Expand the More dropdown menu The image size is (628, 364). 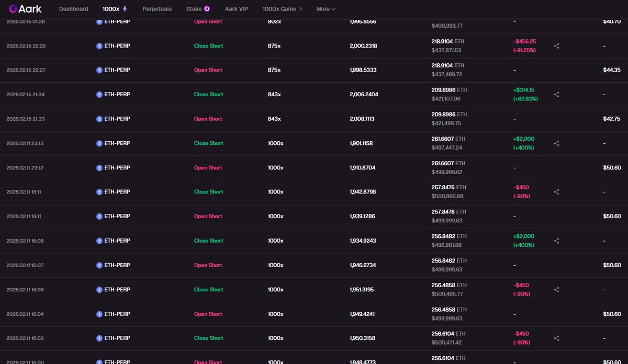[x=326, y=9]
